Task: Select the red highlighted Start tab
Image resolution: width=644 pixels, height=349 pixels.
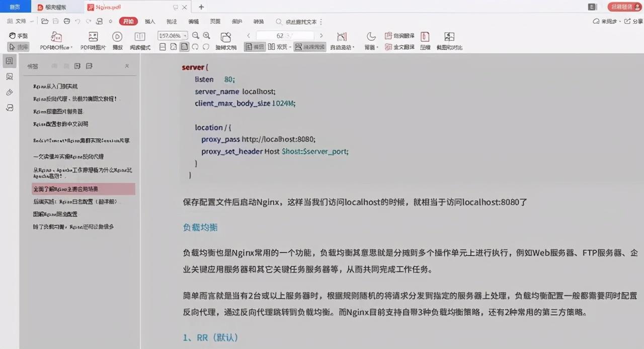Action: pos(128,21)
